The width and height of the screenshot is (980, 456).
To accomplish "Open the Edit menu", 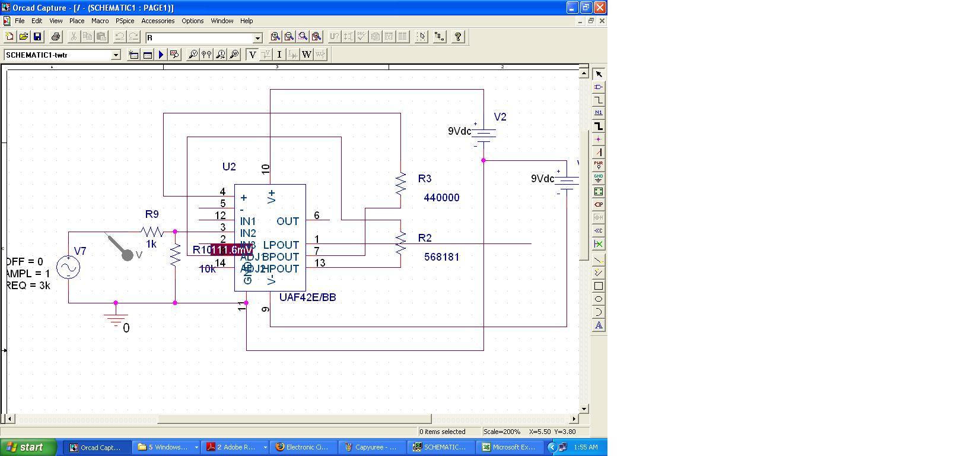I will (x=37, y=21).
